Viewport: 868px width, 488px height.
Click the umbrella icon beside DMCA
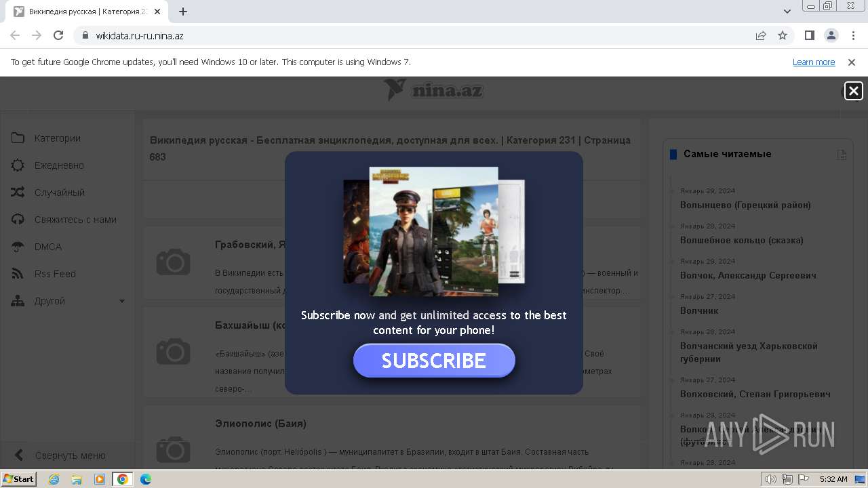click(18, 247)
